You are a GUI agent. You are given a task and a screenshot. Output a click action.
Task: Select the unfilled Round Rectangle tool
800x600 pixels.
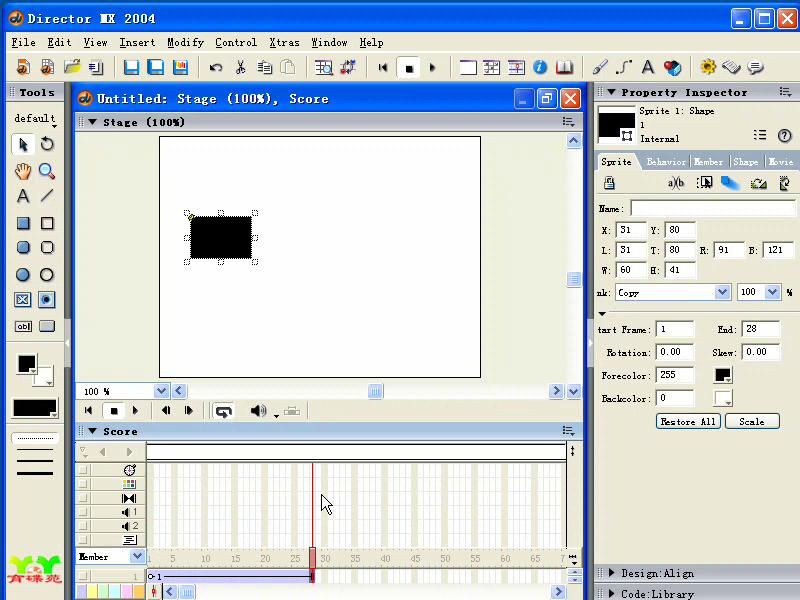click(x=47, y=247)
